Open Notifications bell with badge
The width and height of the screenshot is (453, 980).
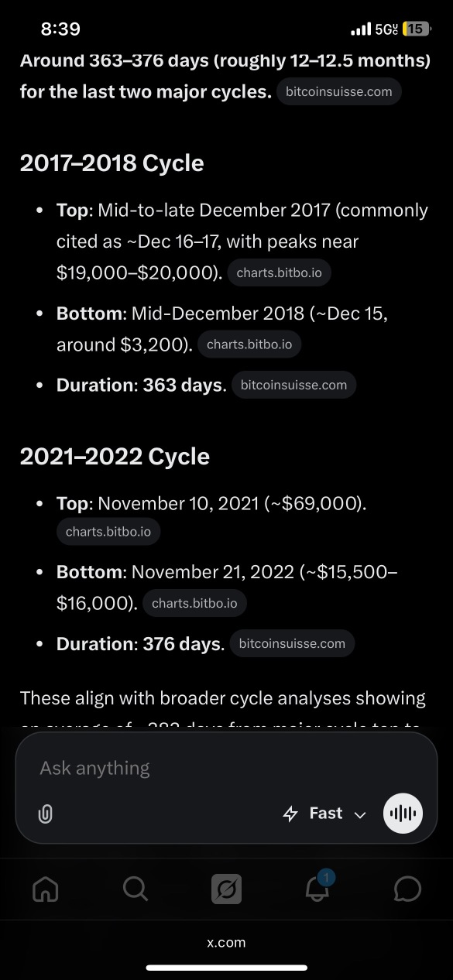click(x=317, y=887)
